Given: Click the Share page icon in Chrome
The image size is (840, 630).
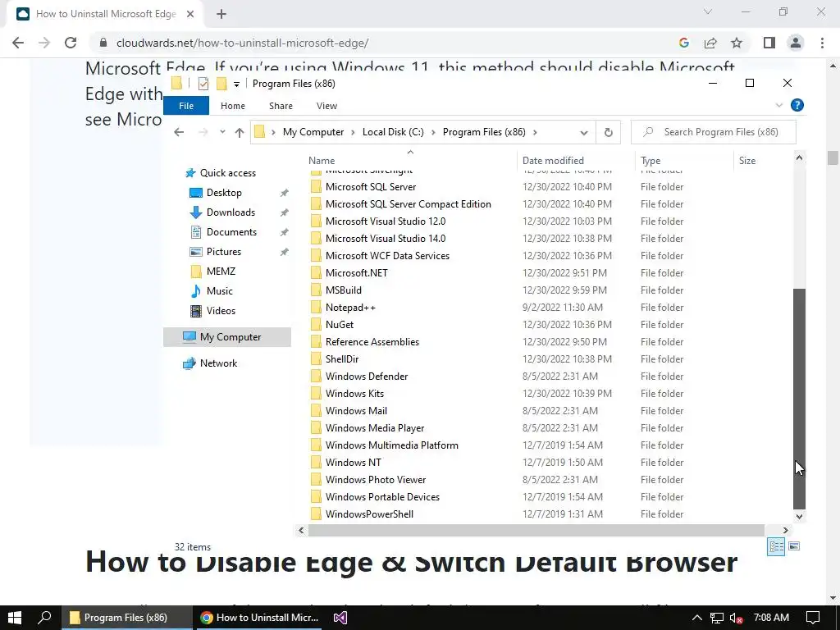Looking at the screenshot, I should 710,43.
